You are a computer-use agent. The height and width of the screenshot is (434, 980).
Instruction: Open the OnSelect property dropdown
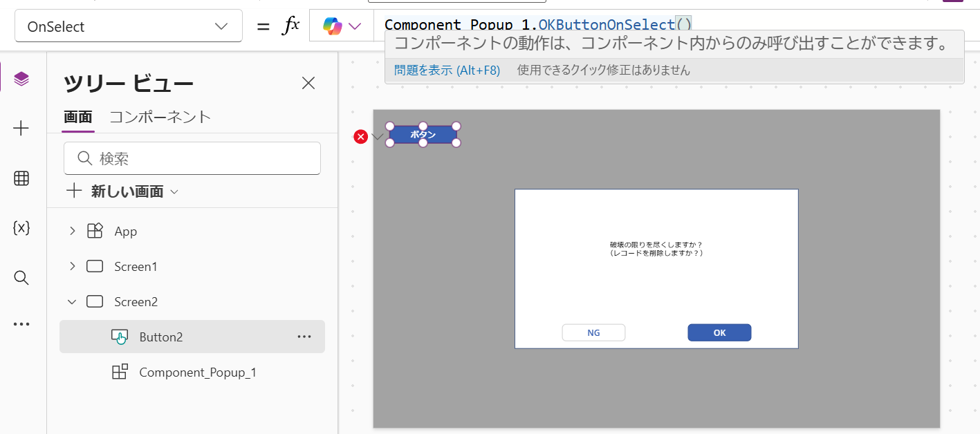pos(129,26)
